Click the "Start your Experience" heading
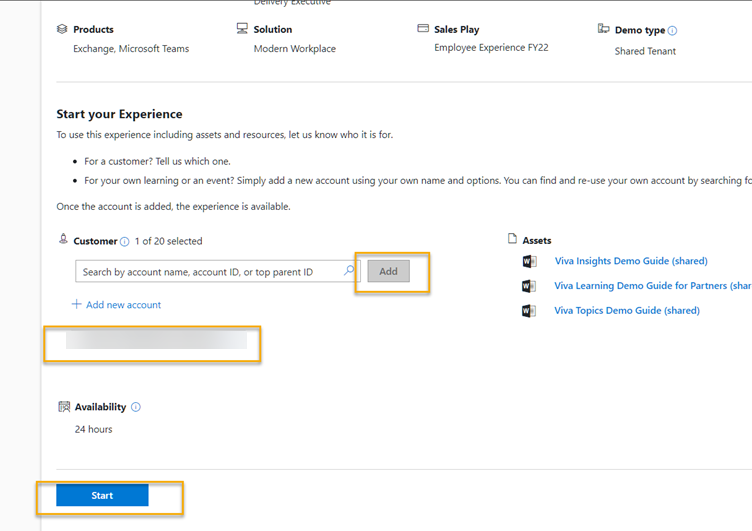Viewport: 752px width, 531px height. pos(119,114)
